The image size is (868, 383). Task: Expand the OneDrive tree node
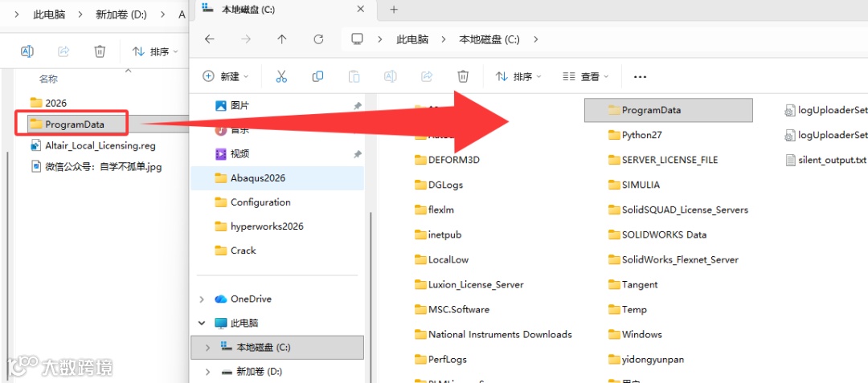[x=202, y=299]
